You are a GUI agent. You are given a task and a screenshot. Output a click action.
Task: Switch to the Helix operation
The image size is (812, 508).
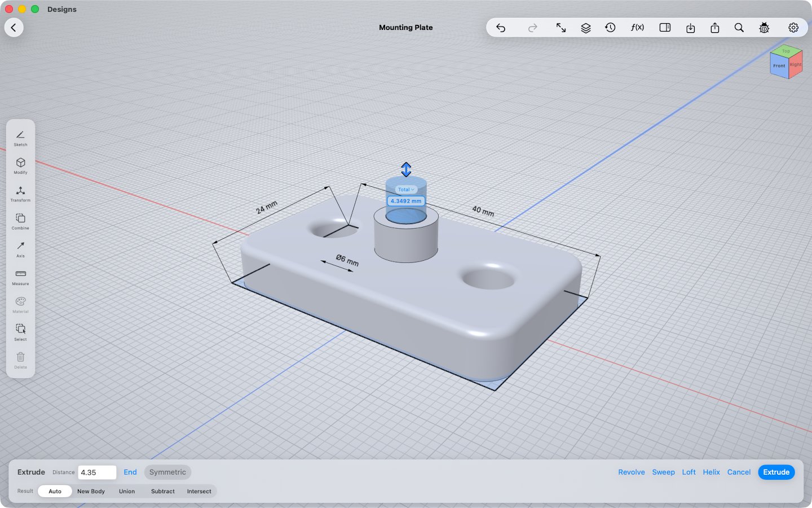coord(711,472)
